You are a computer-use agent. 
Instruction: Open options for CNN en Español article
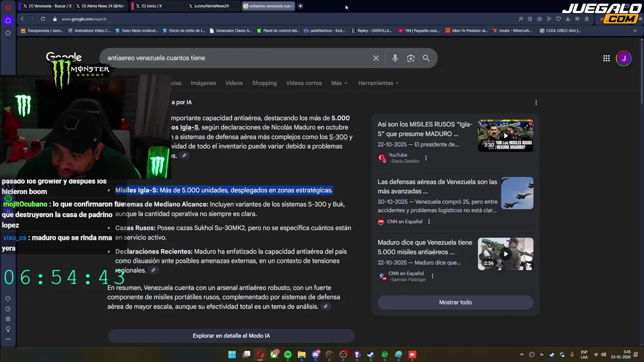click(x=429, y=222)
